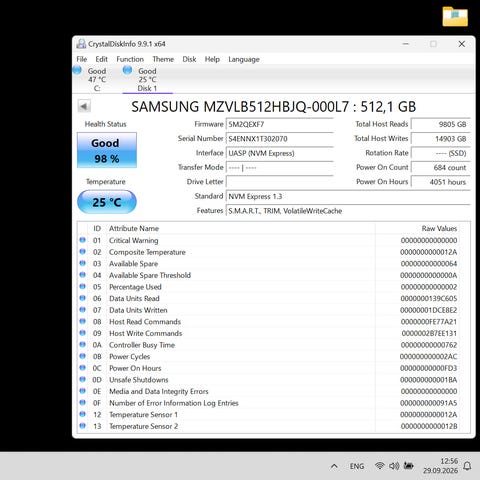This screenshot has width=480, height=480.
Task: Click the Wi-Fi tray icon
Action: pos(379,466)
